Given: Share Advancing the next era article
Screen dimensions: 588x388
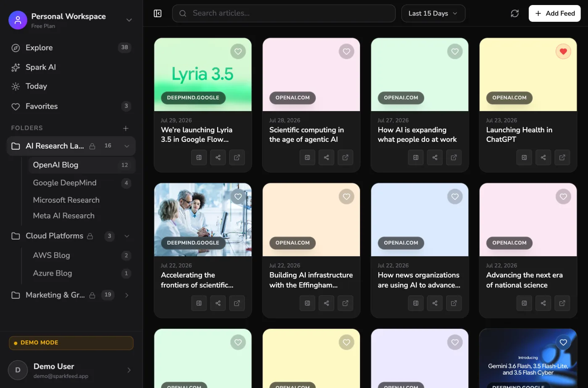Looking at the screenshot, I should 543,303.
